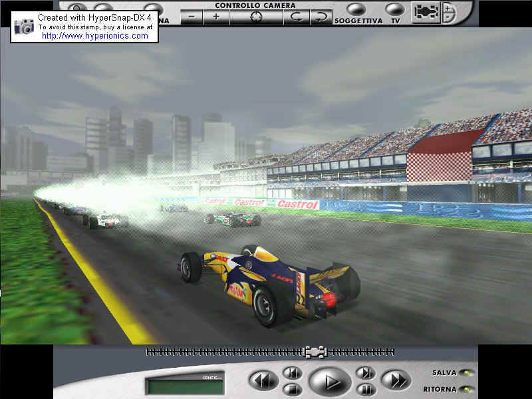This screenshot has height=399, width=532.
Task: Rewind the replay
Action: click(263, 380)
